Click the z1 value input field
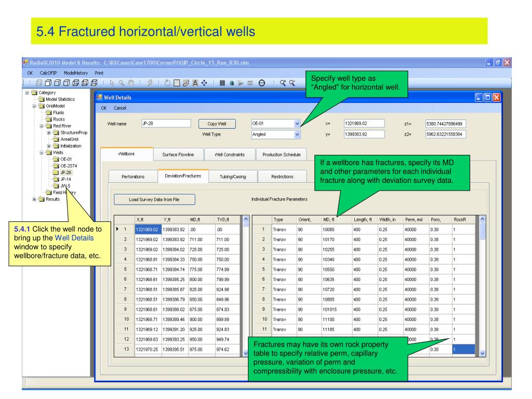This screenshot has height=399, width=532. coord(445,124)
